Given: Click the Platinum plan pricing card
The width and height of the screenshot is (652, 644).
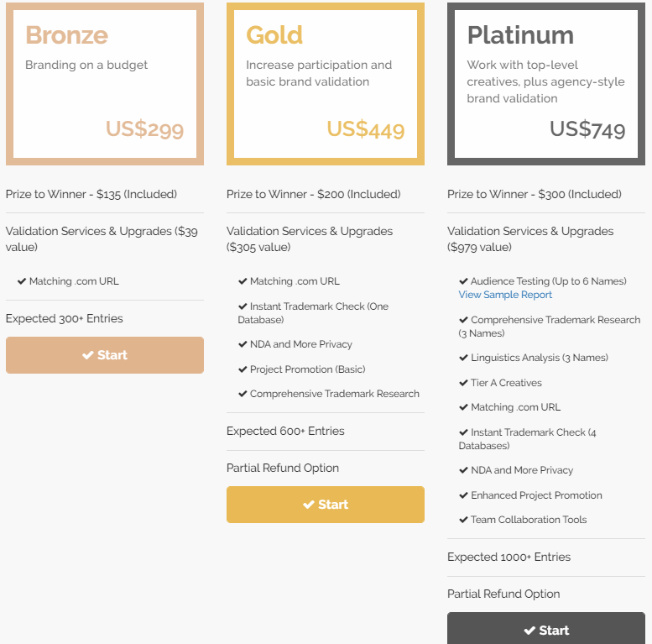Looking at the screenshot, I should pos(546,84).
